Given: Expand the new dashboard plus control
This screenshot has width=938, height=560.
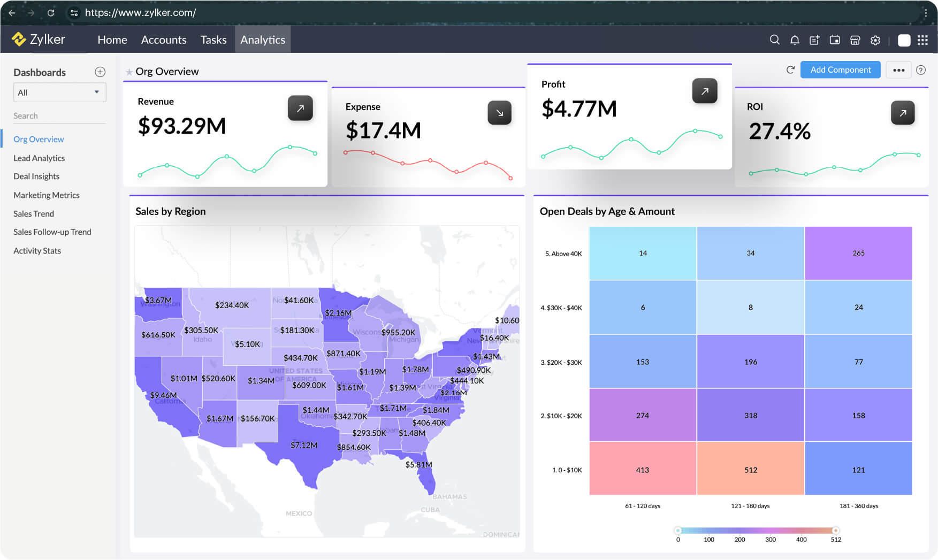Looking at the screenshot, I should pyautogui.click(x=100, y=72).
